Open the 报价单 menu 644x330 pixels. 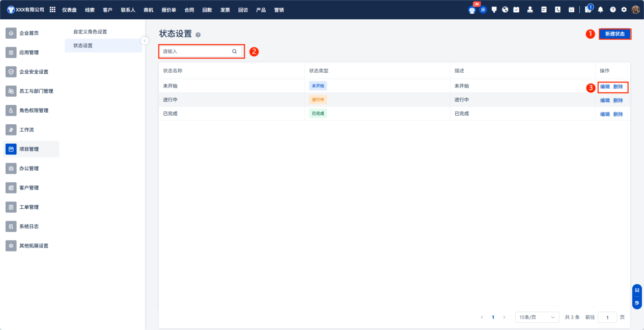click(169, 10)
